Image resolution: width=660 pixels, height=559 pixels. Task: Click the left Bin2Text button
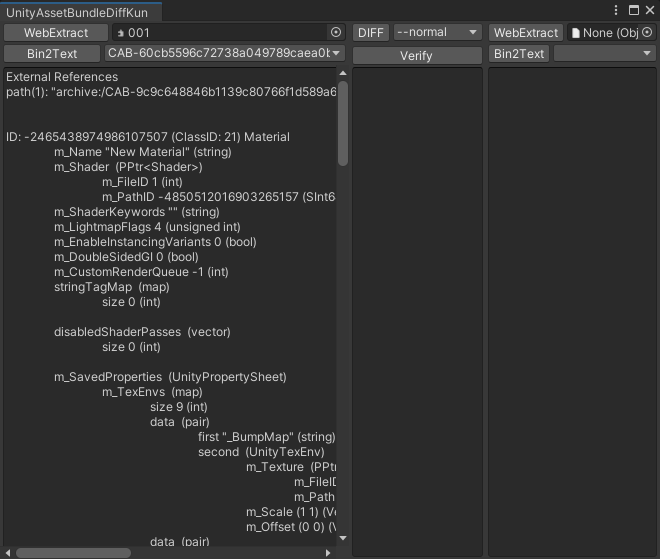(x=52, y=54)
